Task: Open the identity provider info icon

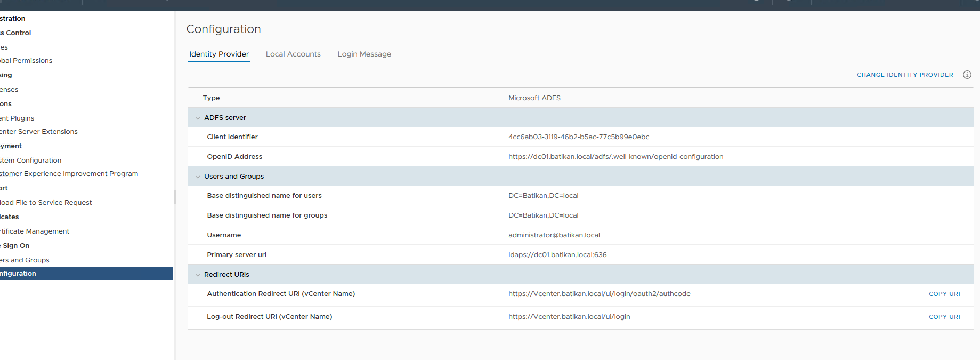Action: (967, 75)
